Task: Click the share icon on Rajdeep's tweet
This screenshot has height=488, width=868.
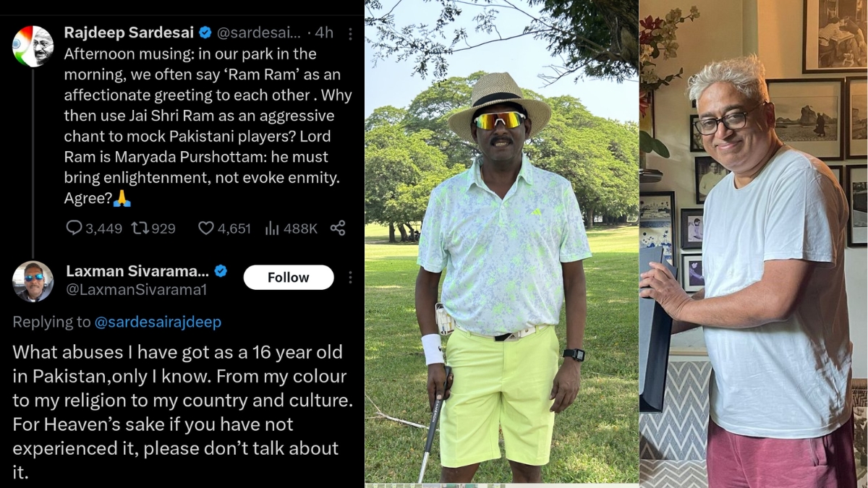Action: (338, 228)
